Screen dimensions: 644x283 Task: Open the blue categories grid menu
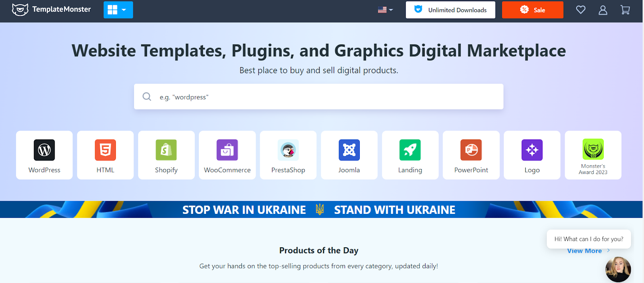[x=118, y=10]
